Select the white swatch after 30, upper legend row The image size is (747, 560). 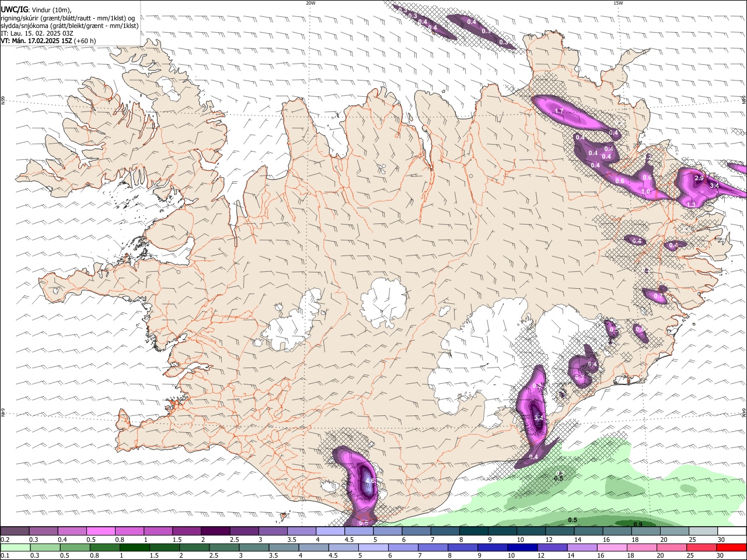pyautogui.click(x=732, y=531)
